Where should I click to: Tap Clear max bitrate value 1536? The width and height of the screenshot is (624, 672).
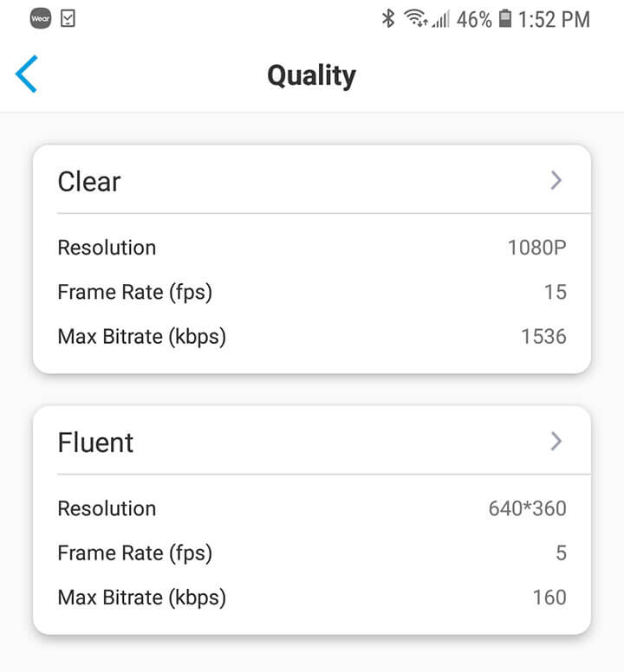(x=543, y=336)
